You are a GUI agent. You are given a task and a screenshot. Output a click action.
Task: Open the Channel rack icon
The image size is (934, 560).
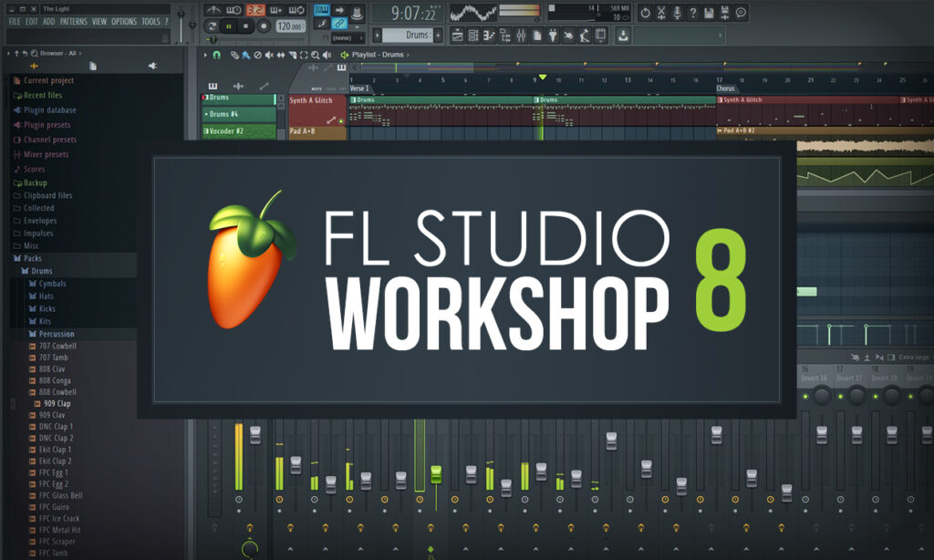473,36
